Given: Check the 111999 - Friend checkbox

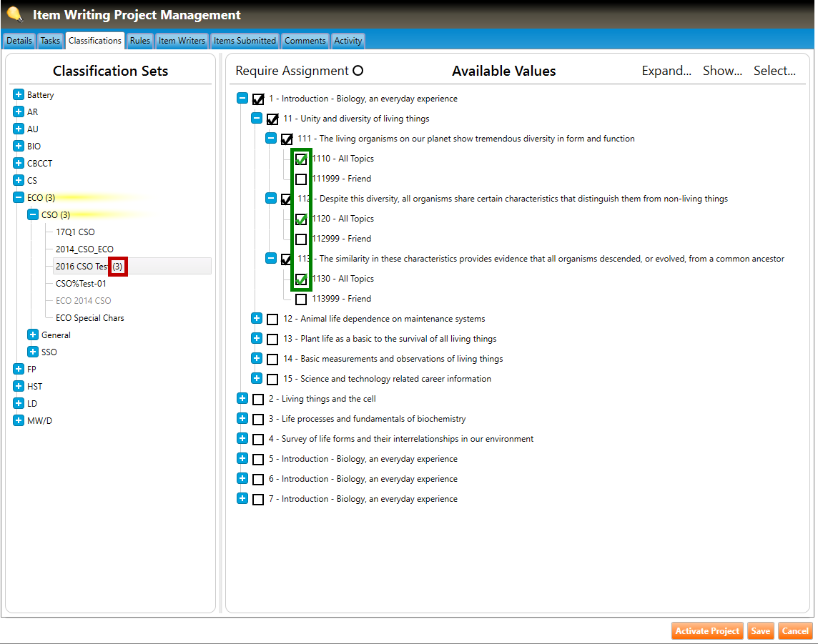Looking at the screenshot, I should coord(301,179).
